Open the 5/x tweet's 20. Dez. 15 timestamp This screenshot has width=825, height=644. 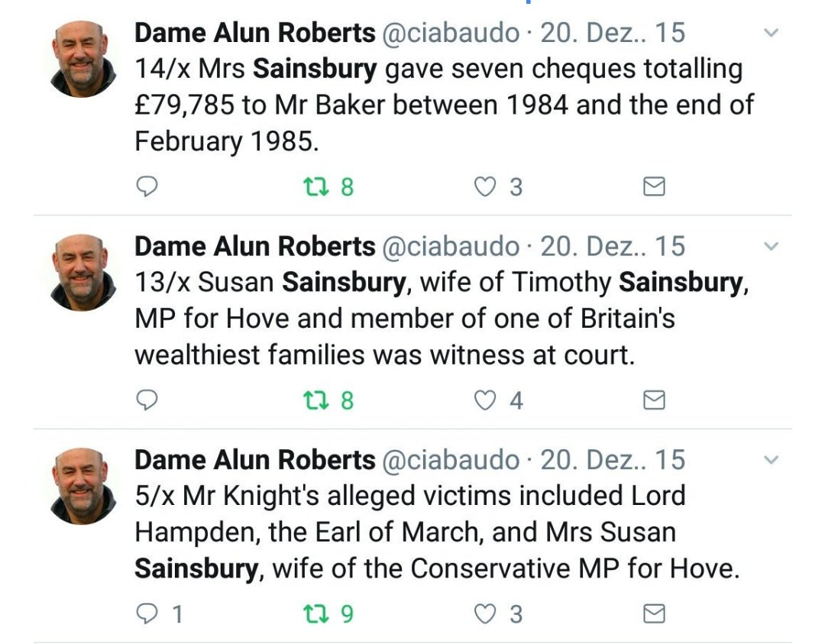tap(612, 459)
